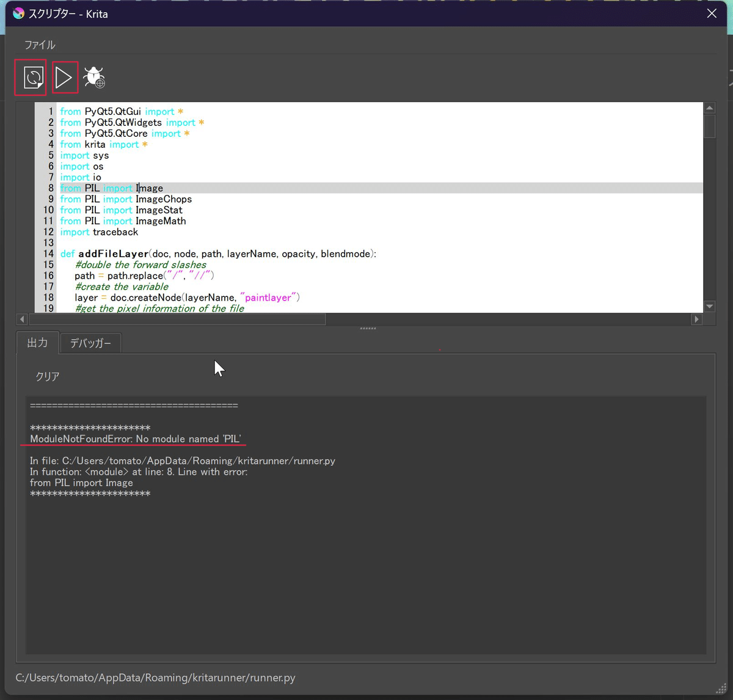Click the horizontal scrollbar right arrow
The width and height of the screenshot is (733, 700).
[x=696, y=319]
